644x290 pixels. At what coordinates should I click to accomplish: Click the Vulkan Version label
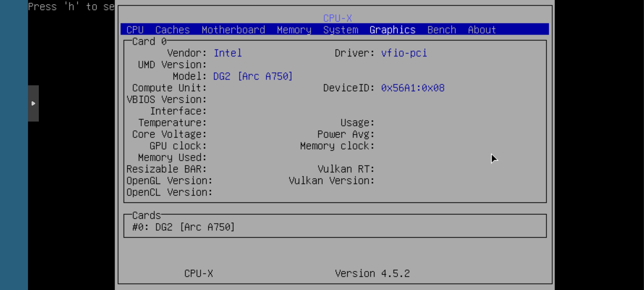pos(331,181)
